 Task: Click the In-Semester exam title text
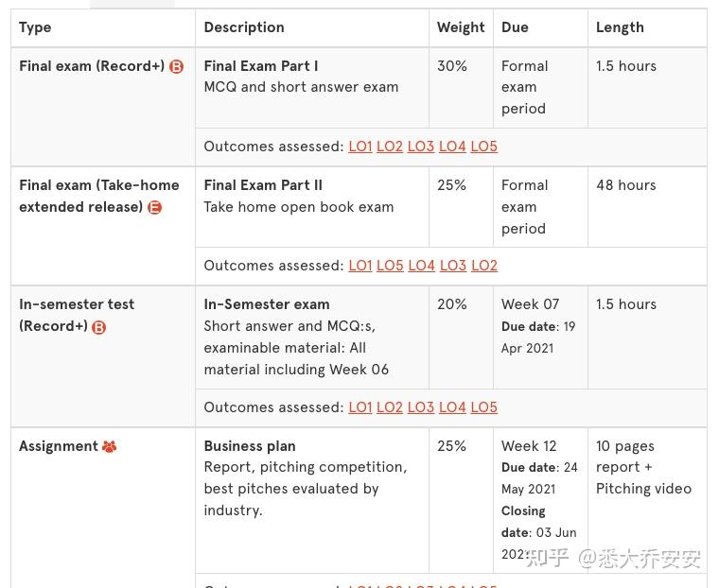pos(267,304)
